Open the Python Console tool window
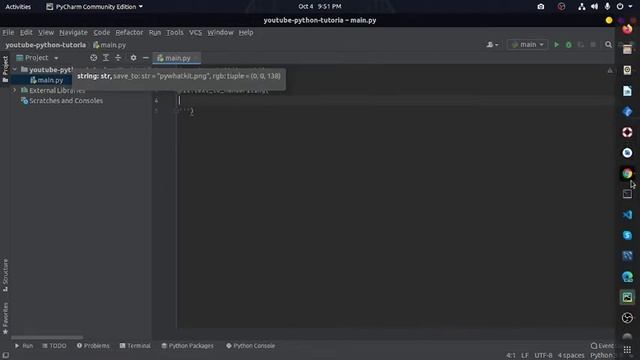 [x=251, y=346]
